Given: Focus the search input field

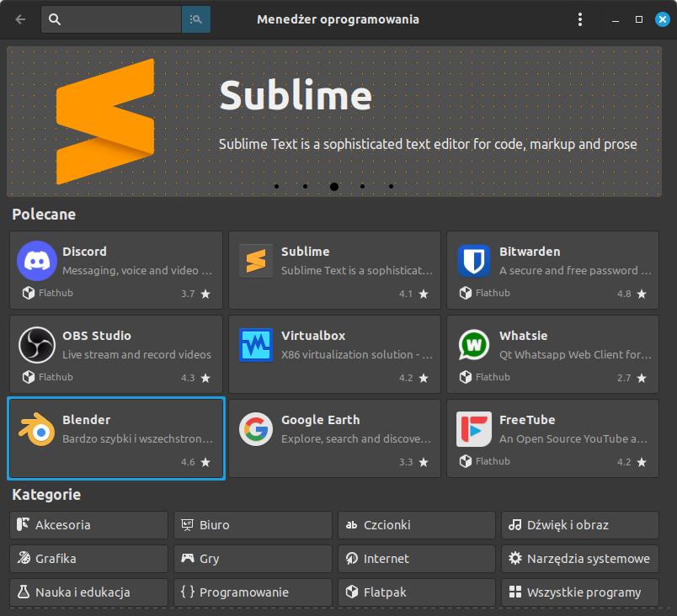Looking at the screenshot, I should click(x=111, y=19).
